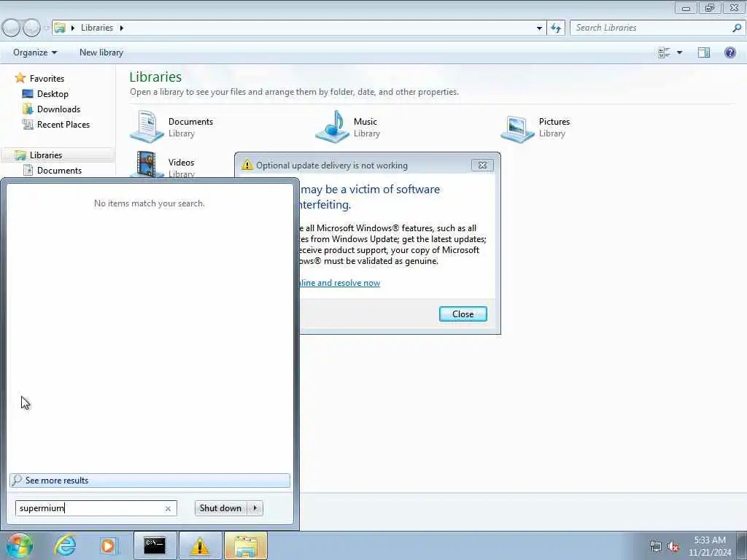747x560 pixels.
Task: Open the Documents library icon
Action: pos(147,127)
